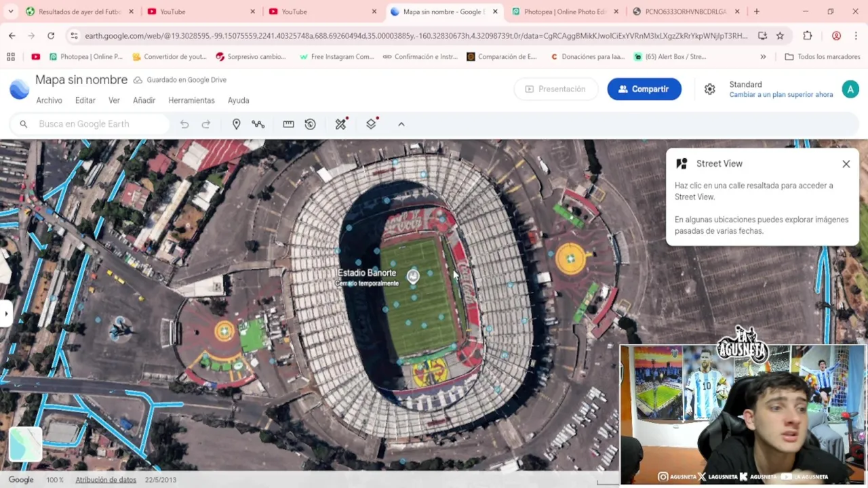Image resolution: width=868 pixels, height=488 pixels.
Task: Open historical imagery clock icon
Action: (310, 124)
